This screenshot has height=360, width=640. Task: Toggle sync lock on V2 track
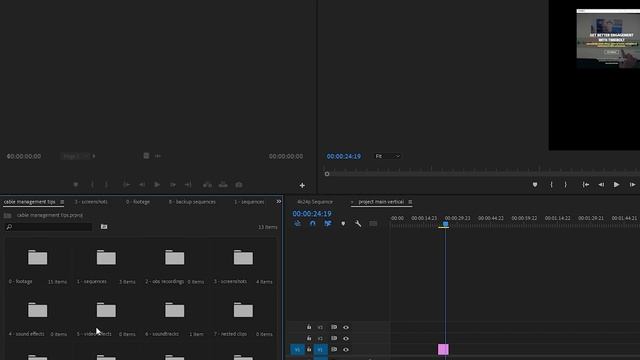pos(334,338)
